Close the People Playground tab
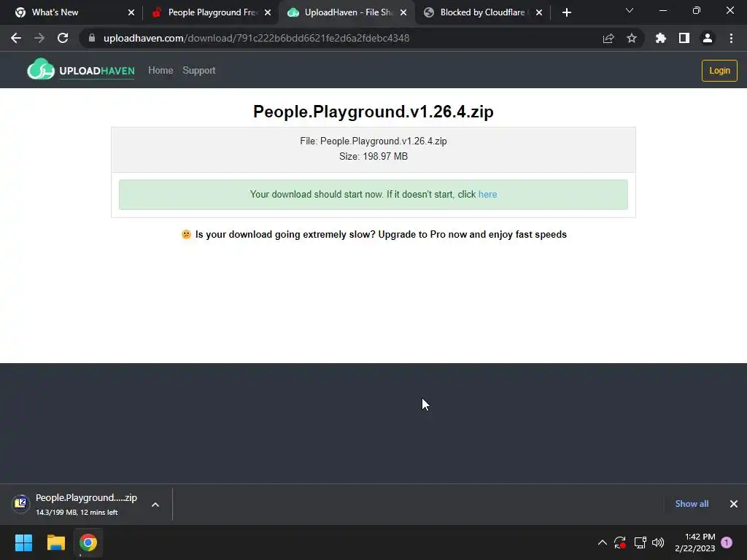Viewport: 747px width, 560px height. 268,12
